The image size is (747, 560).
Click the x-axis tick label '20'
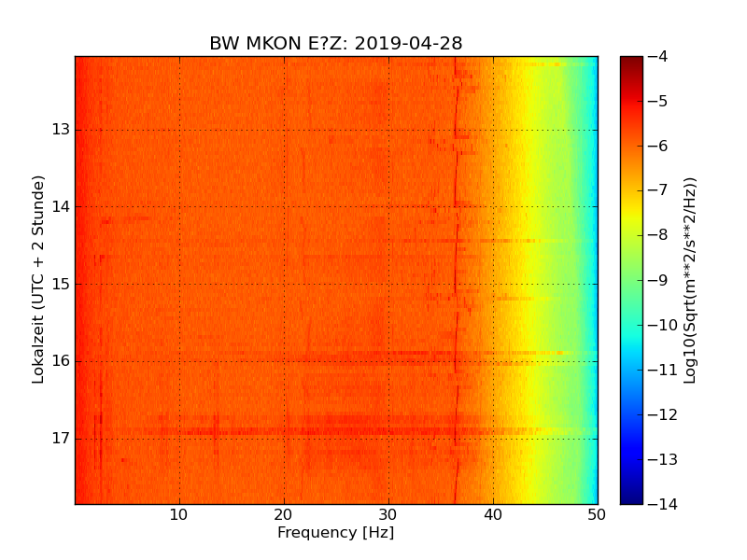[284, 515]
